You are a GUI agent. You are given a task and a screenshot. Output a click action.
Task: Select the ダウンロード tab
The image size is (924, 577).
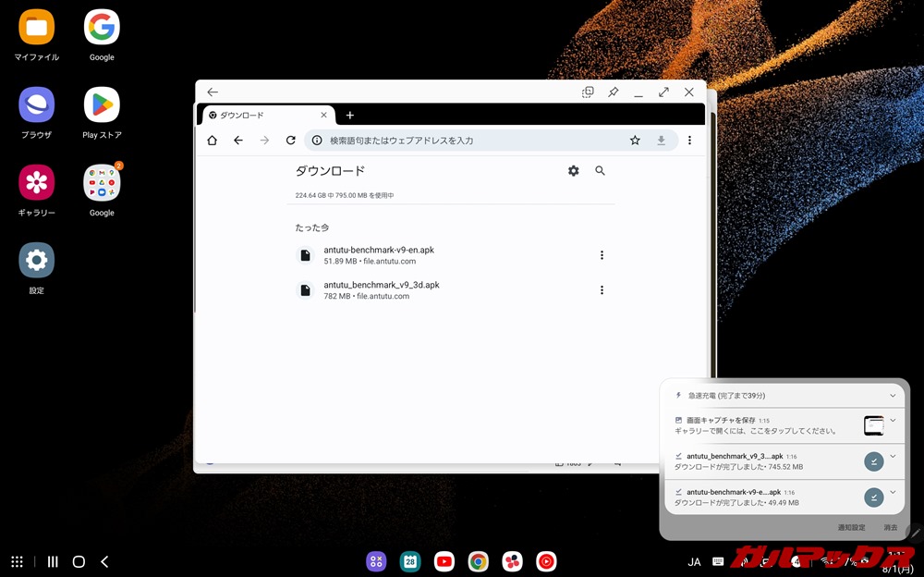(x=259, y=116)
